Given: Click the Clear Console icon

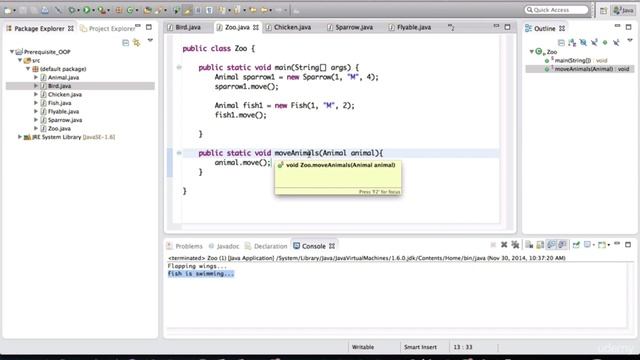Looking at the screenshot, I should [529, 245].
